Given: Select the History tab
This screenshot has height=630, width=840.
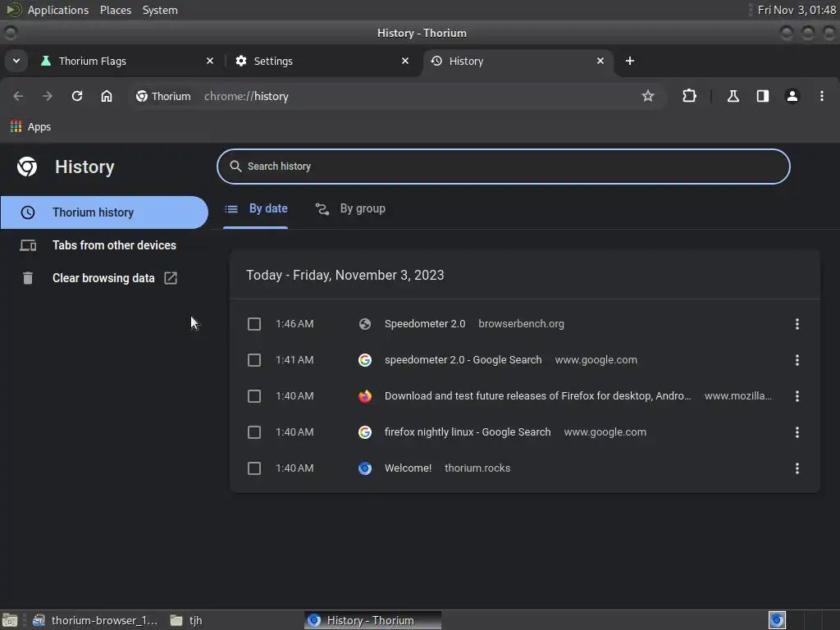Looking at the screenshot, I should click(517, 61).
